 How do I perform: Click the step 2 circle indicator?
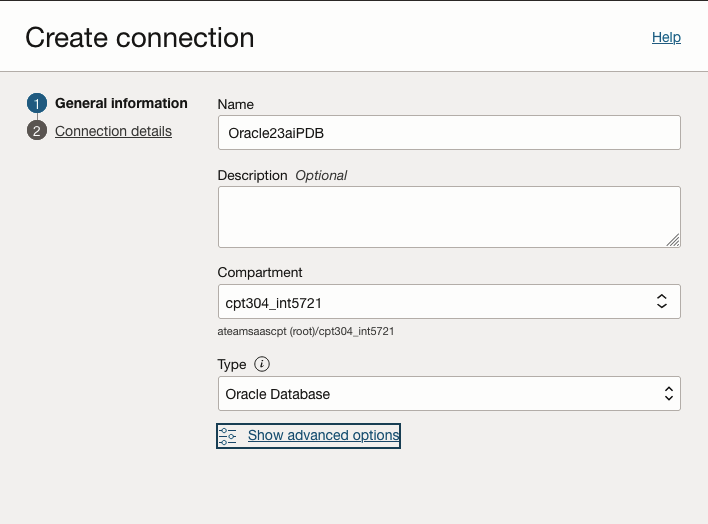pos(37,132)
